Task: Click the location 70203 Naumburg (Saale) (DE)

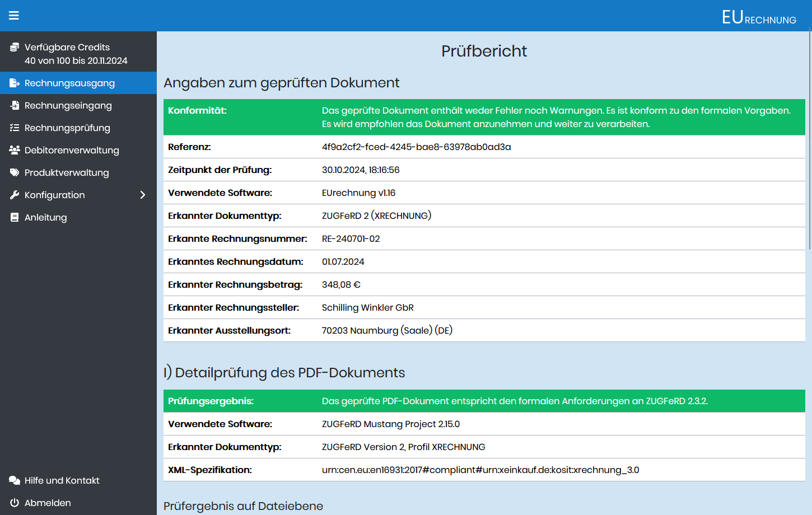Action: tap(387, 330)
